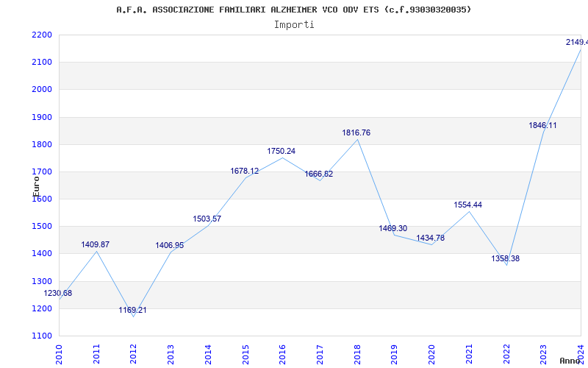Image resolution: width=588 pixels, height=368 pixels.
Task: Click y-axis tick label 1100
Action: pyautogui.click(x=42, y=336)
